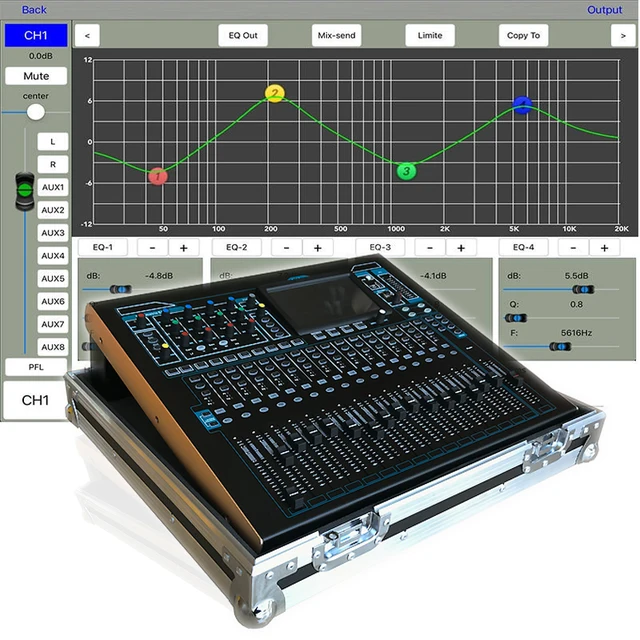Toggle the R output routing
Screen dimensions: 640x640
pyautogui.click(x=53, y=164)
